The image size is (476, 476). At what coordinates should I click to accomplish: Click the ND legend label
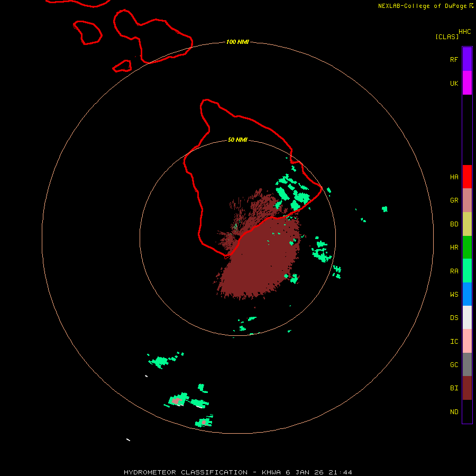click(454, 412)
